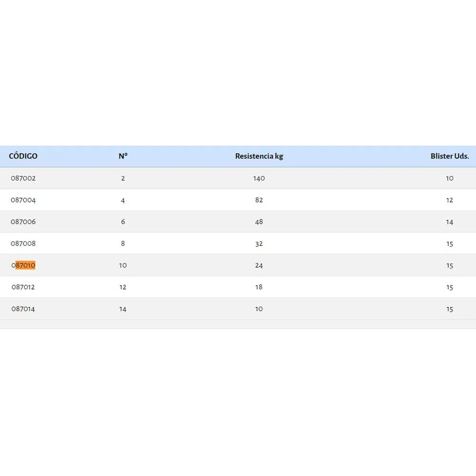
Task: Select product code 087004
Action: [x=23, y=200]
